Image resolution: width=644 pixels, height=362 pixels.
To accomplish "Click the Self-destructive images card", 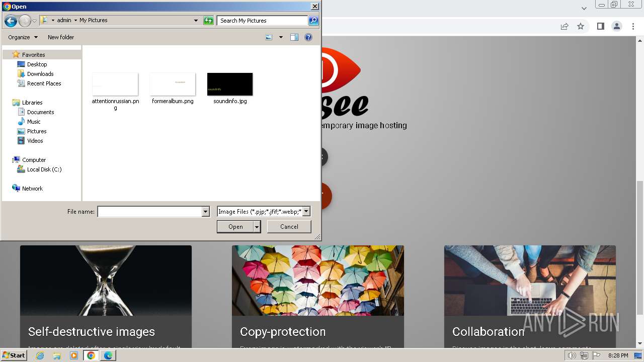I will [106, 297].
